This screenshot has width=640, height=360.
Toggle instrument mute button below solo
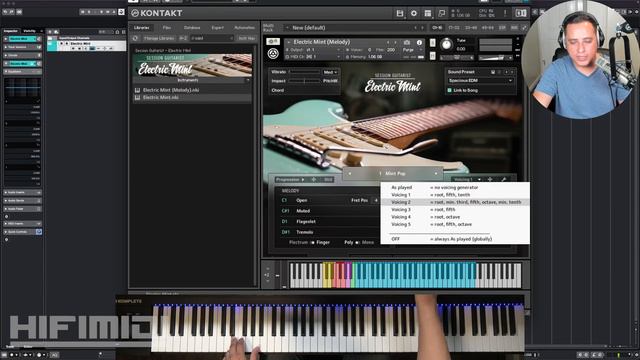(x=433, y=56)
